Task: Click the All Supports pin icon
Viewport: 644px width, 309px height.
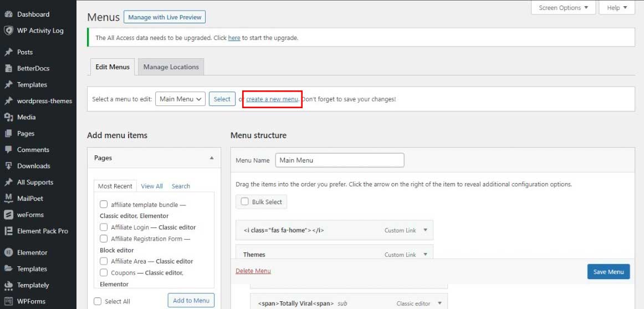Action: pyautogui.click(x=8, y=182)
